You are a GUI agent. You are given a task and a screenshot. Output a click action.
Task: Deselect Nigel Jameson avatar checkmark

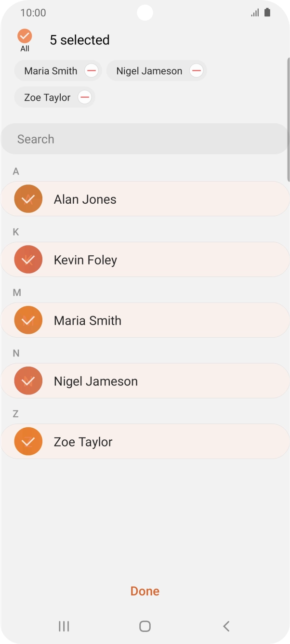pos(28,381)
